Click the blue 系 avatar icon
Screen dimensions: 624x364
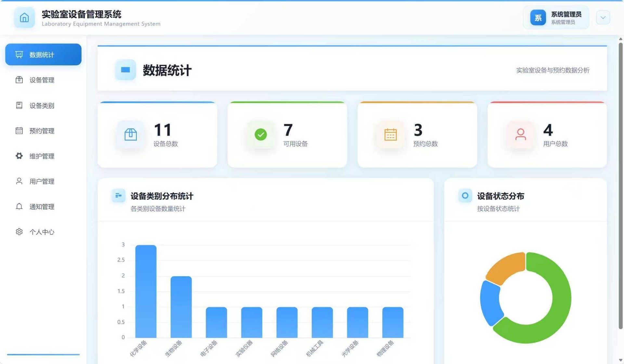coord(538,18)
